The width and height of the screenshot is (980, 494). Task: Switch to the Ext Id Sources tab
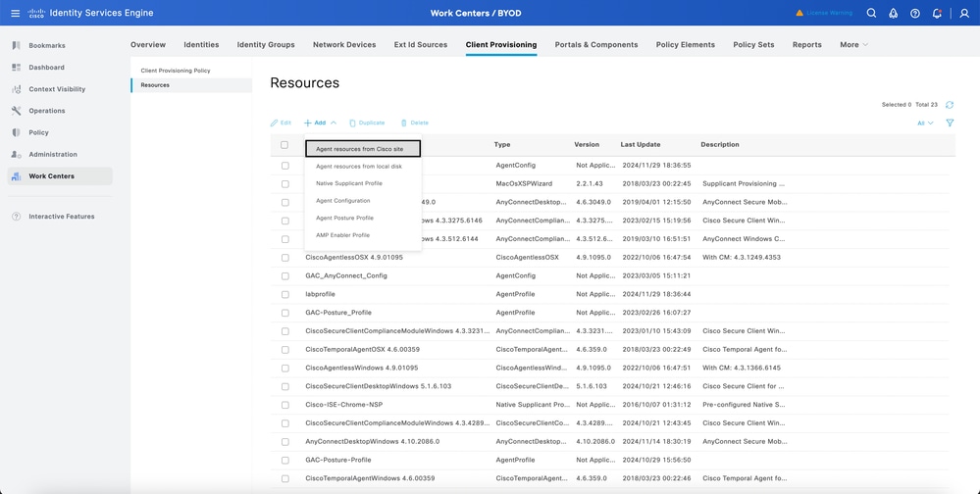[421, 45]
